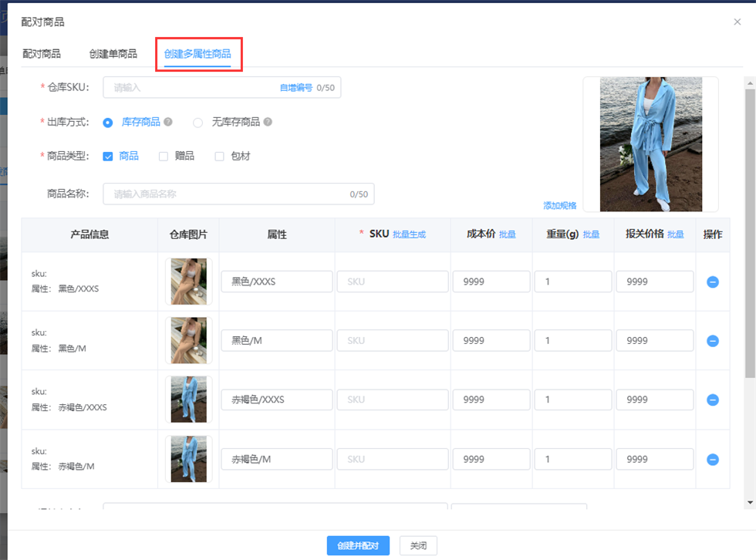Click 报关价格 field in 黑色/XXXS row
This screenshot has width=756, height=560.
point(655,282)
